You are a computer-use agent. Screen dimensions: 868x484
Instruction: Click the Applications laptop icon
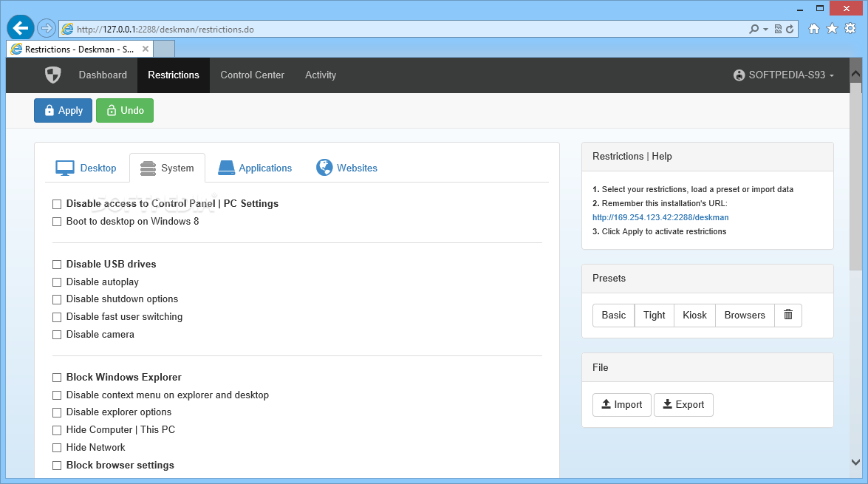point(226,168)
